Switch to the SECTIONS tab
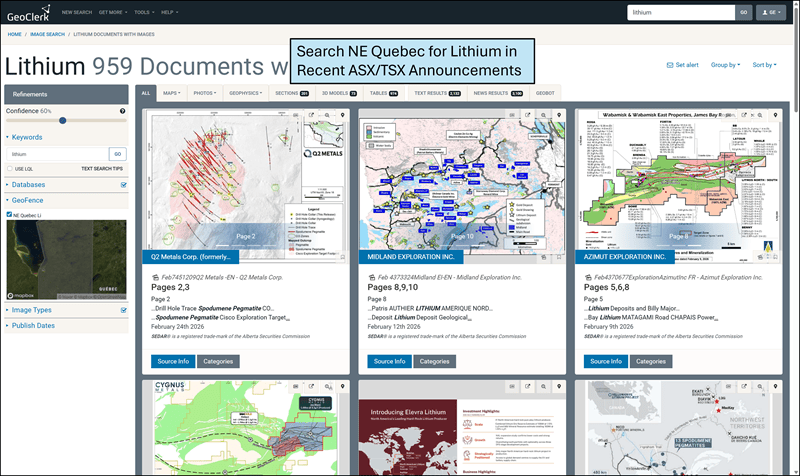800x476 pixels. click(292, 93)
